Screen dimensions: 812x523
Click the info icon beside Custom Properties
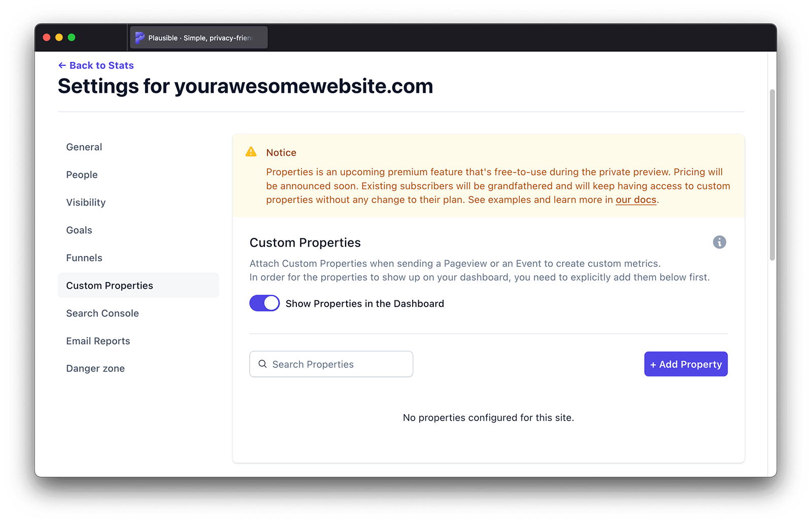pyautogui.click(x=719, y=242)
